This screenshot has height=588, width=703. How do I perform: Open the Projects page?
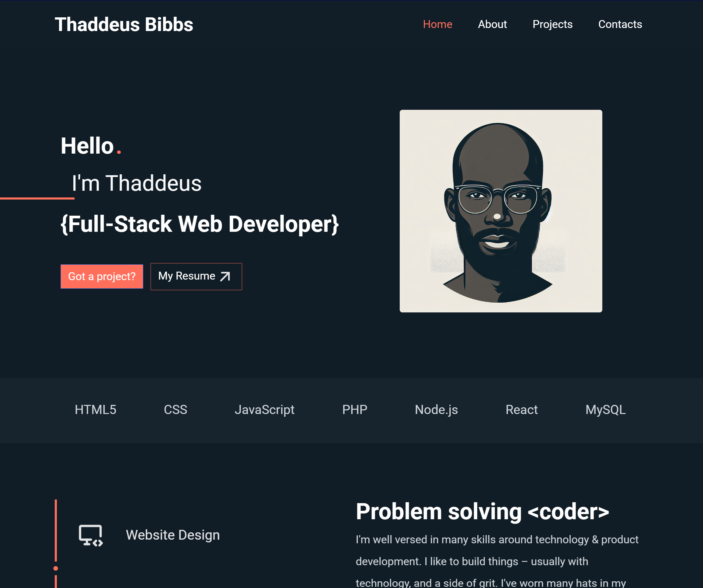point(552,24)
